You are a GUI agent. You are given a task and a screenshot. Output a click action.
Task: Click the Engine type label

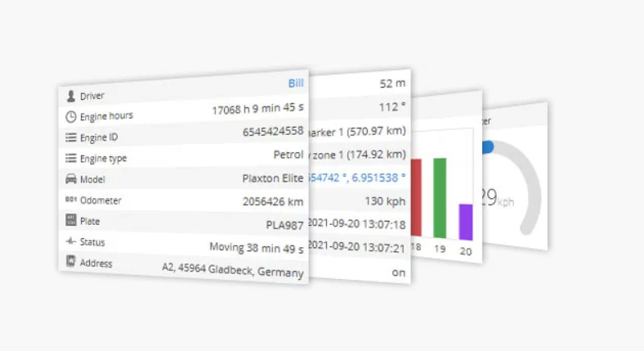coord(104,159)
